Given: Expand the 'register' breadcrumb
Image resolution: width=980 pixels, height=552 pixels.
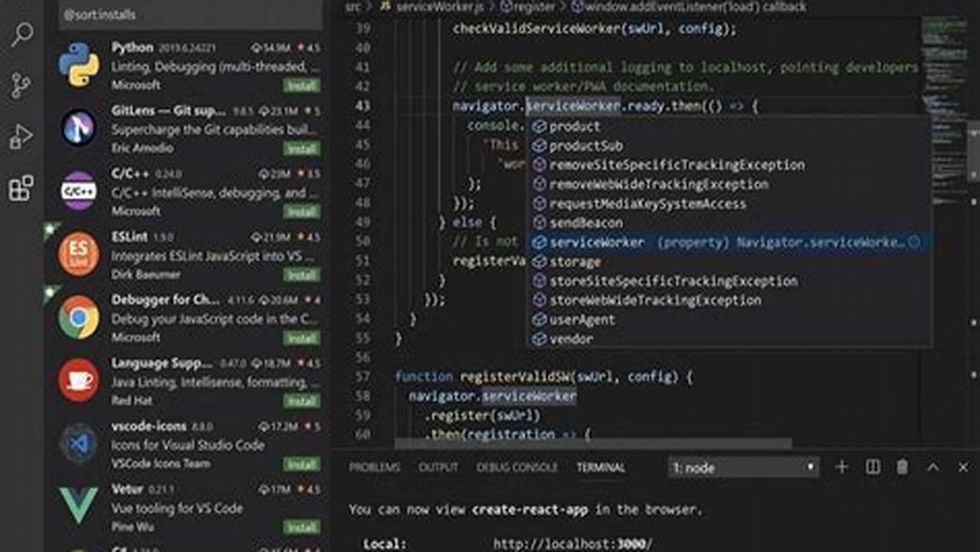Looking at the screenshot, I should point(534,6).
